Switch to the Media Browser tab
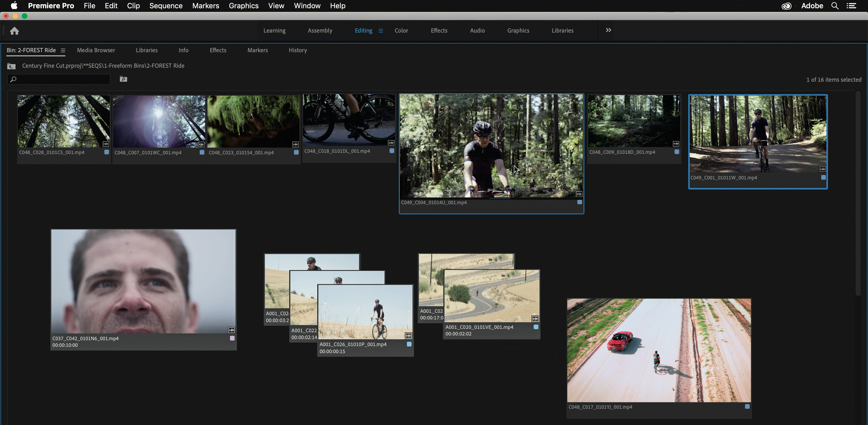The image size is (868, 425). tap(96, 50)
